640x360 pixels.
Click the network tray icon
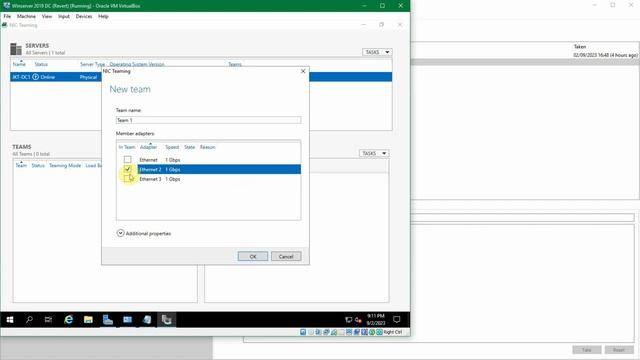[348, 320]
